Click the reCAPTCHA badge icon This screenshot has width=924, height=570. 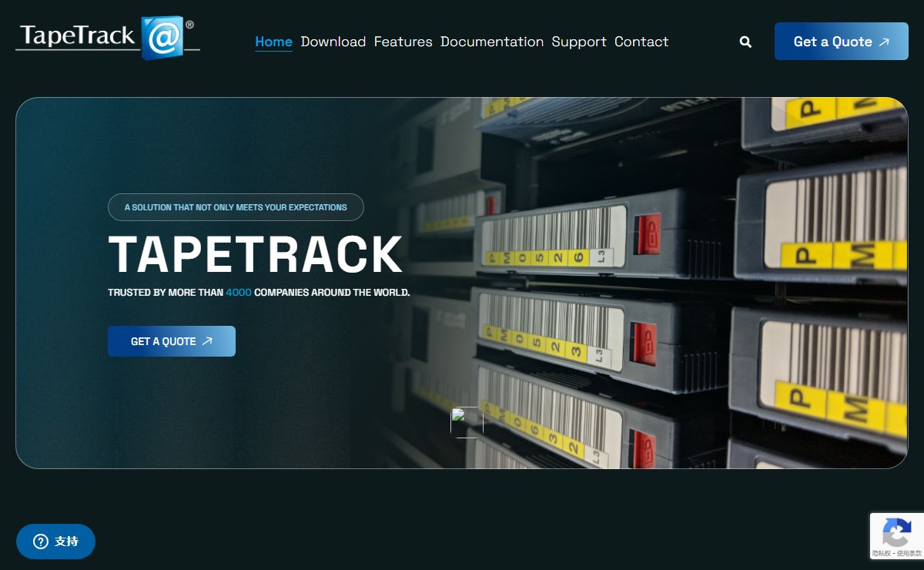coord(897,532)
